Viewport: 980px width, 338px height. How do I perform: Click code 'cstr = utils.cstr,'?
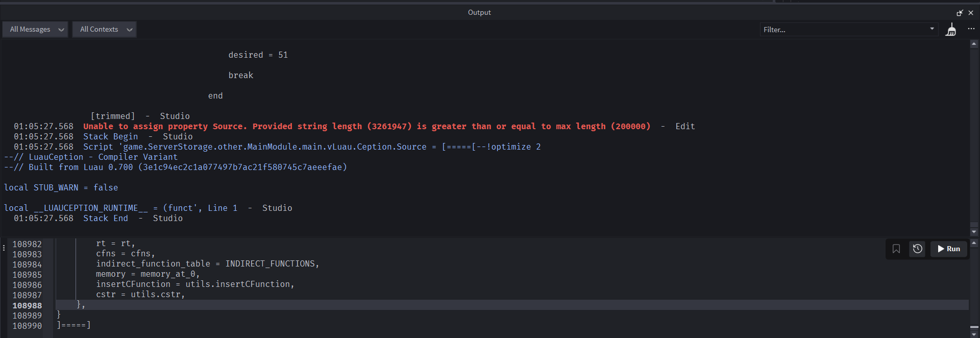(x=140, y=294)
